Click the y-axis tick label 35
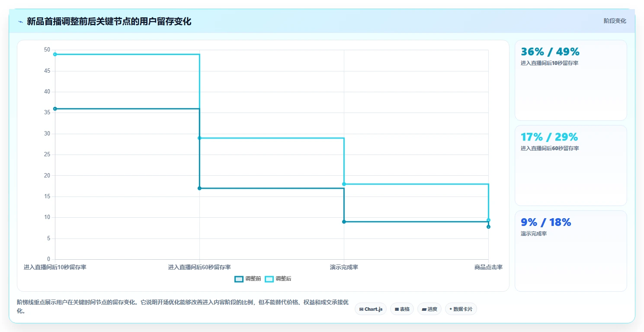Viewport: 644px width, 332px height. coord(47,113)
